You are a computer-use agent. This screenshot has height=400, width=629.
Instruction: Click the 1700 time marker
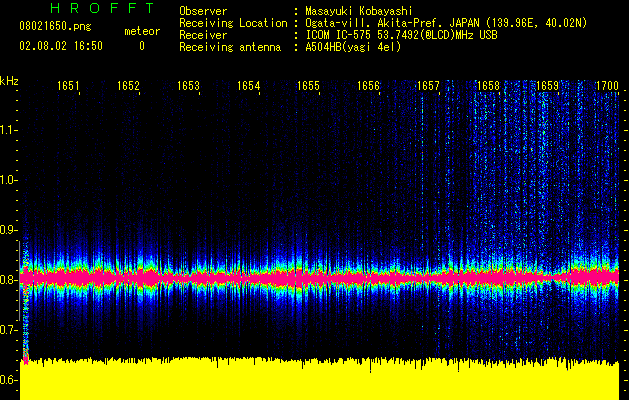pos(607,85)
